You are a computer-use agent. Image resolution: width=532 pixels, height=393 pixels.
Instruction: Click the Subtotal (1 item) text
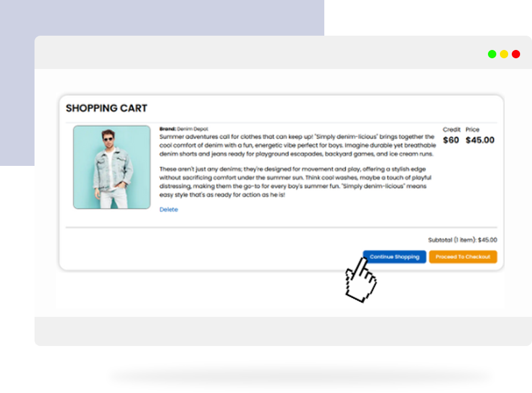click(x=462, y=240)
